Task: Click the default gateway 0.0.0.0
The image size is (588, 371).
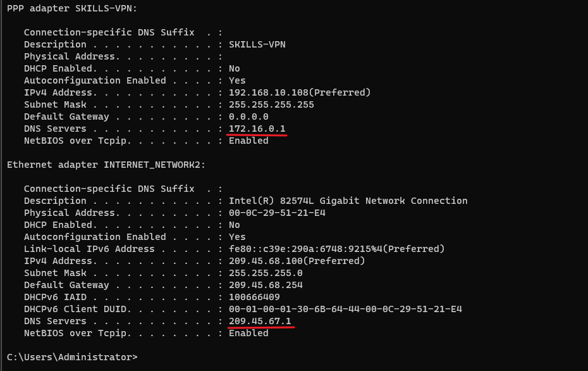Action: pos(248,116)
